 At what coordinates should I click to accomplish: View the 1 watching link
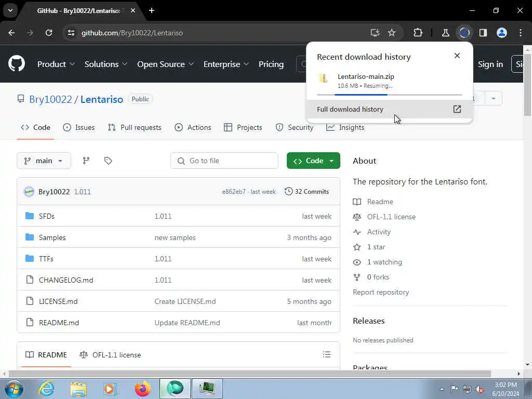click(x=377, y=262)
